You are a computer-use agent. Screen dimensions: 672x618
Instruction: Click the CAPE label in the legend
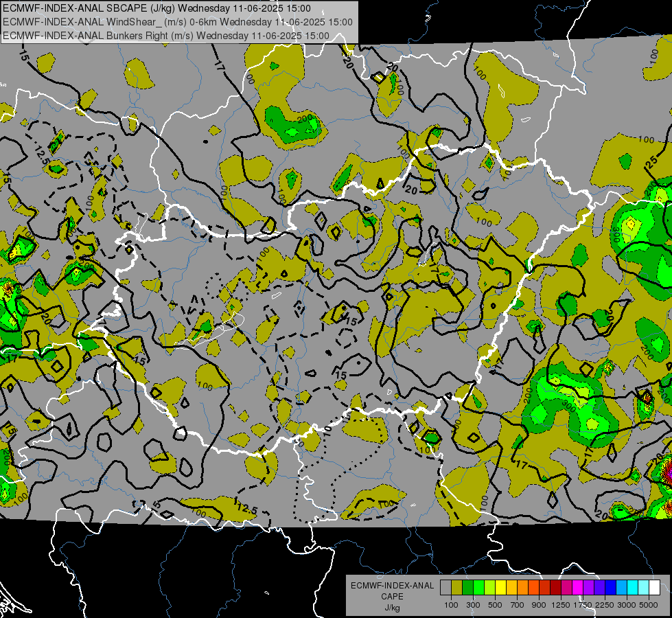(x=392, y=597)
